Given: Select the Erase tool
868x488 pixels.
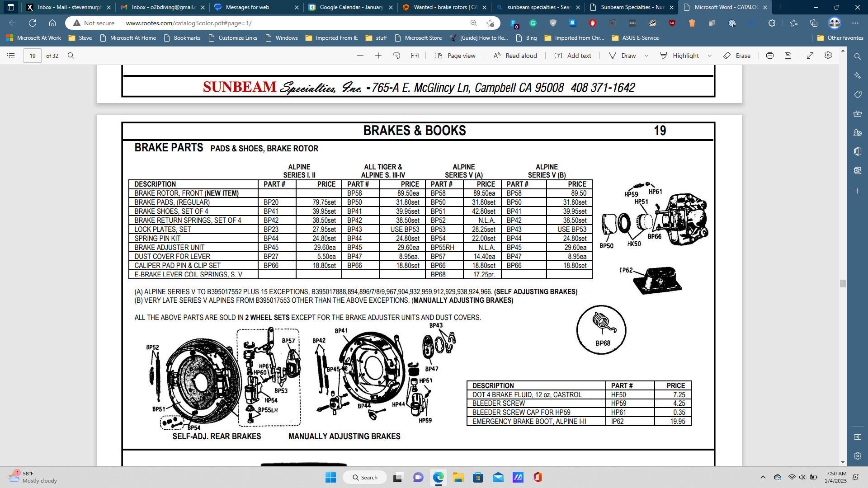Looking at the screenshot, I should point(737,56).
